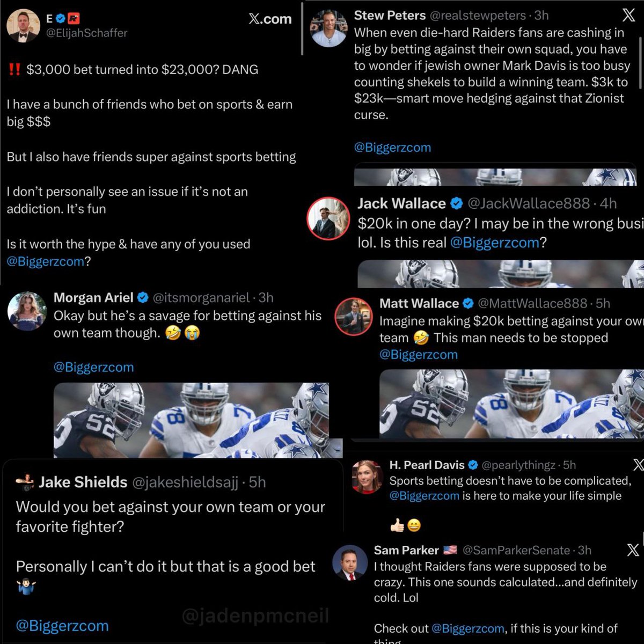This screenshot has height=644, width=644.
Task: Open H. Pearl Davis's avatar
Action: pyautogui.click(x=367, y=476)
